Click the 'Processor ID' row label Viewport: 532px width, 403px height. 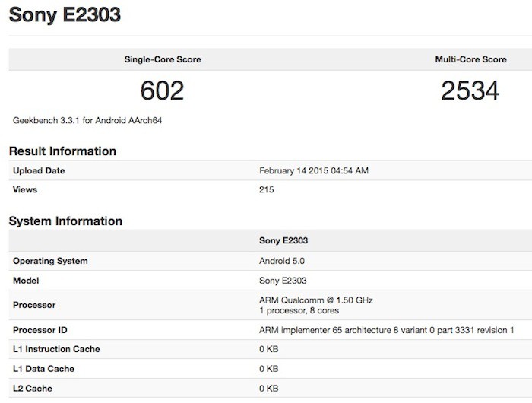click(x=40, y=330)
